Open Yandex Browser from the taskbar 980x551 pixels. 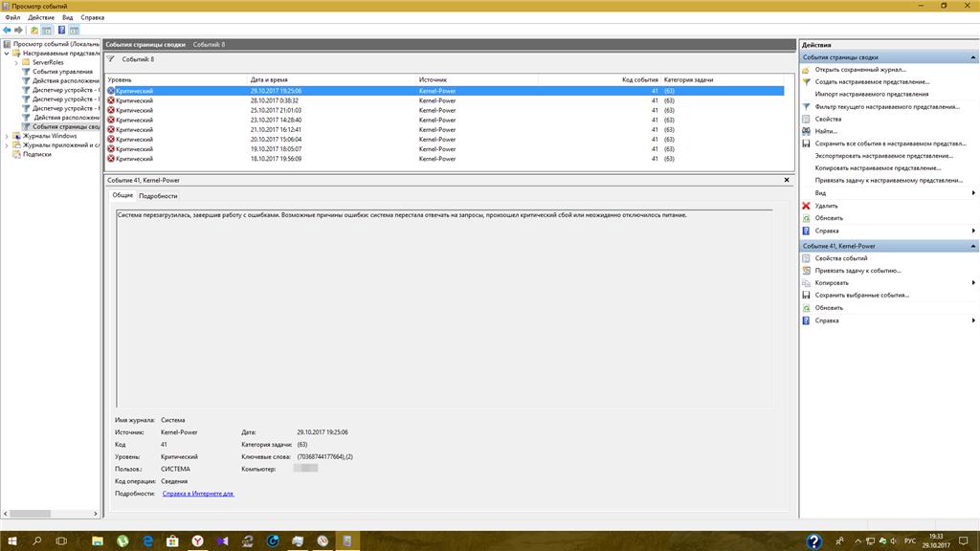point(197,541)
